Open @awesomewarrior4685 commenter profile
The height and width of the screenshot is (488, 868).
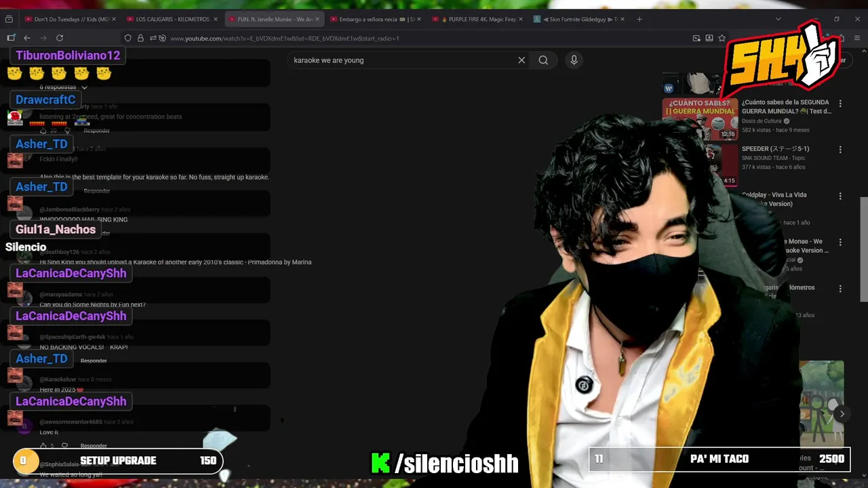[71, 422]
